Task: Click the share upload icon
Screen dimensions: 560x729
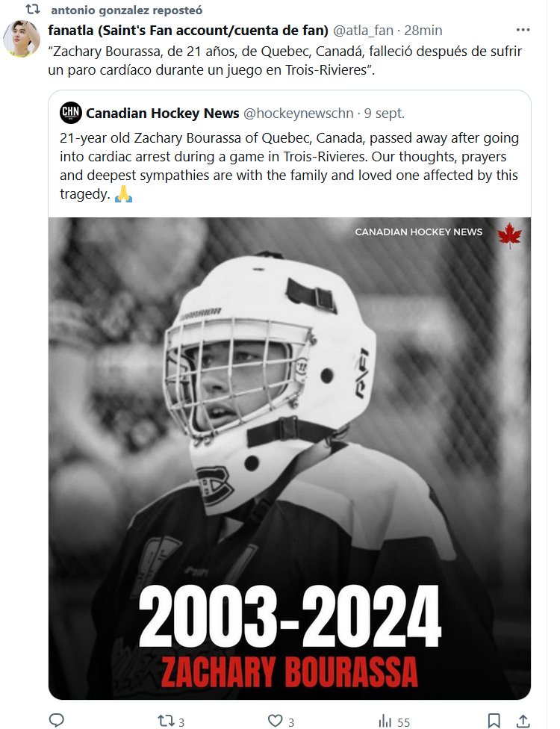Action: [x=520, y=721]
